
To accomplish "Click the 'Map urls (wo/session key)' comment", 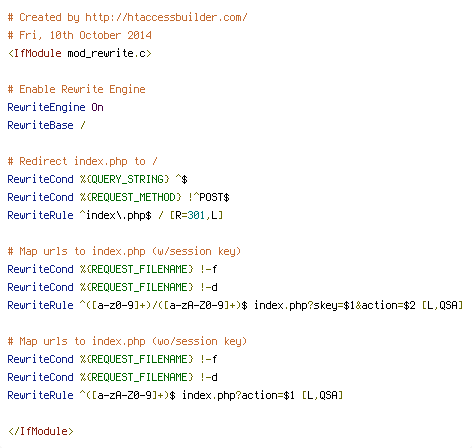I will click(127, 341).
